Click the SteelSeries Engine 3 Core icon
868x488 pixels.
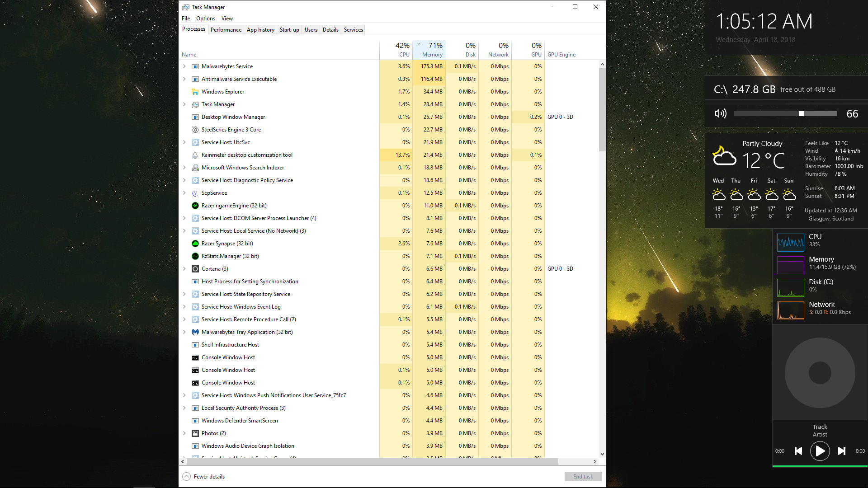[x=195, y=130]
